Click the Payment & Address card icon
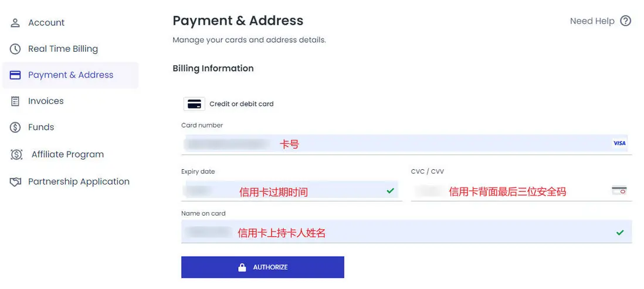644x289 pixels. point(15,75)
